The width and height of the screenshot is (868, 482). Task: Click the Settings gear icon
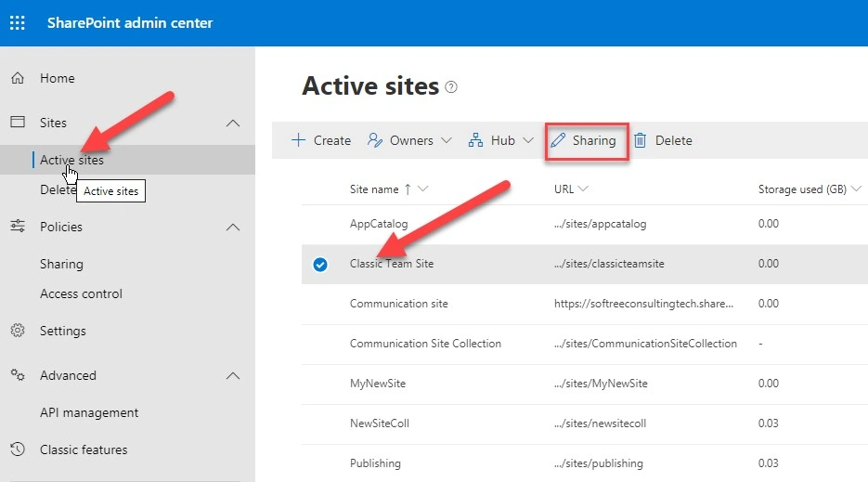coord(18,331)
